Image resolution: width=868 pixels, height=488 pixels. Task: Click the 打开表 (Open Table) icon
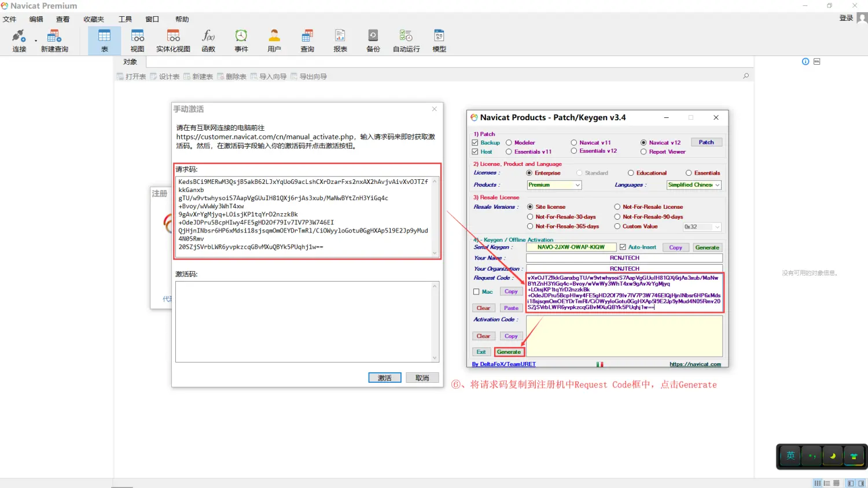point(131,76)
